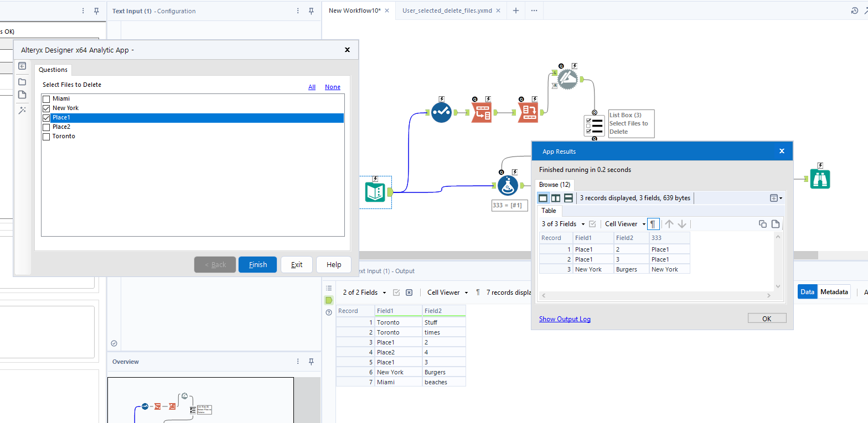The height and width of the screenshot is (423, 868).
Task: Click the wand icon in app sidebar
Action: click(22, 111)
